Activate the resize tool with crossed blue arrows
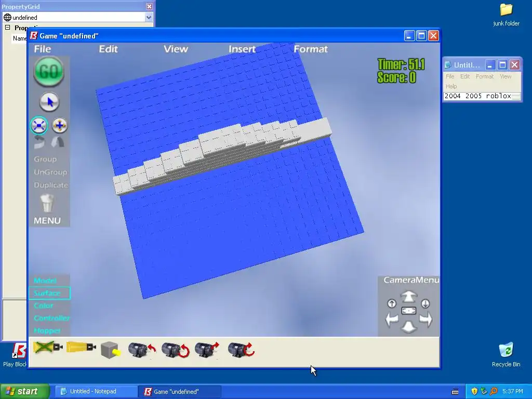Screen dimensions: 532x399 pos(39,126)
